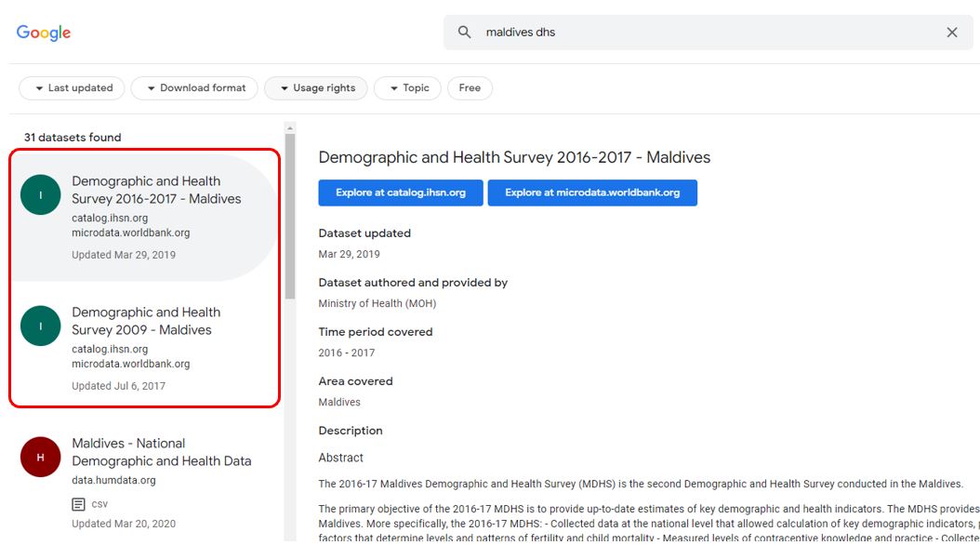The height and width of the screenshot is (545, 980).
Task: Open the Usage rights dropdown
Action: [316, 88]
